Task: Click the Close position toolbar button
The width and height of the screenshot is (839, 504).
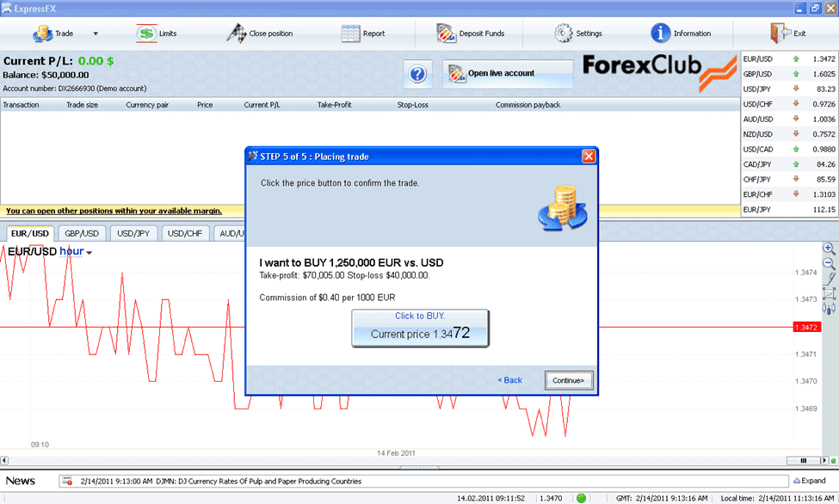Action: (x=260, y=34)
